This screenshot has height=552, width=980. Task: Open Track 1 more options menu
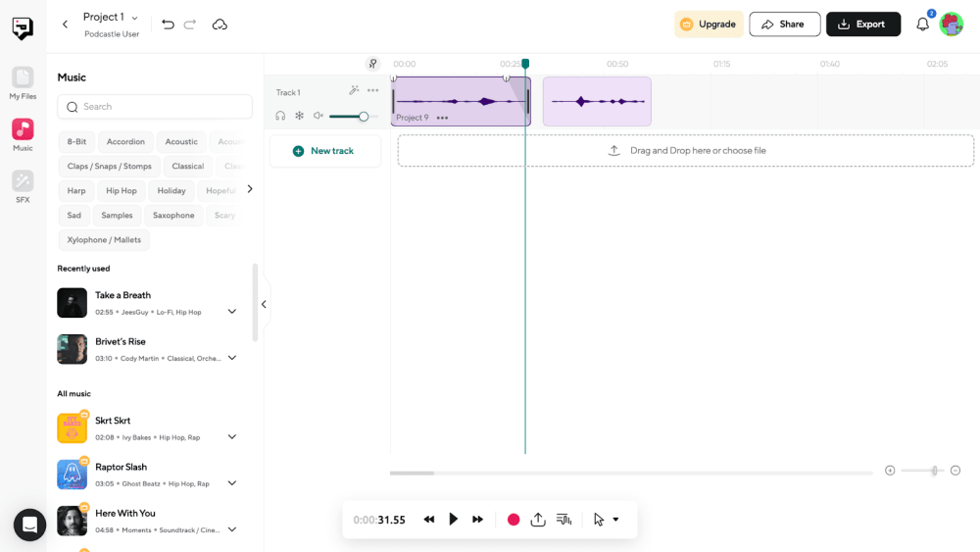point(372,90)
